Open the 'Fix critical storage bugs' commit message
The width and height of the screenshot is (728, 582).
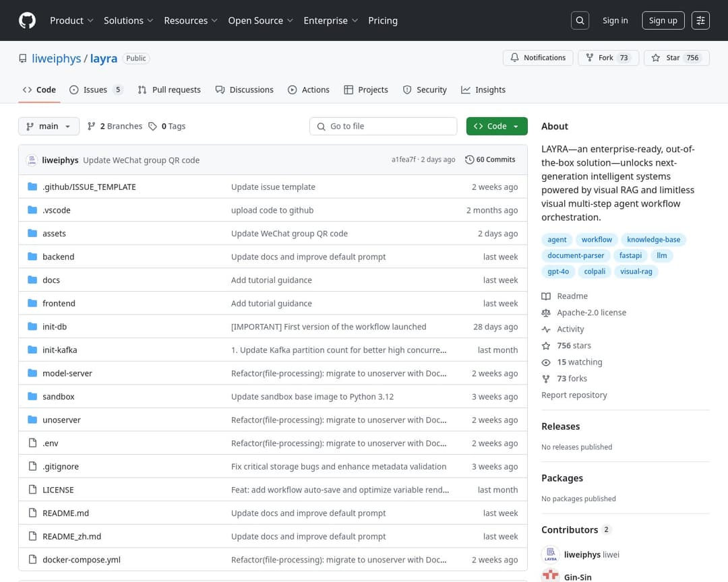339,466
